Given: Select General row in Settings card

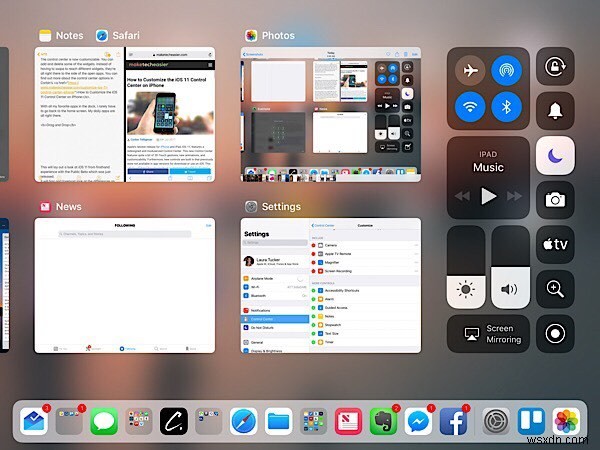Looking at the screenshot, I should point(275,342).
